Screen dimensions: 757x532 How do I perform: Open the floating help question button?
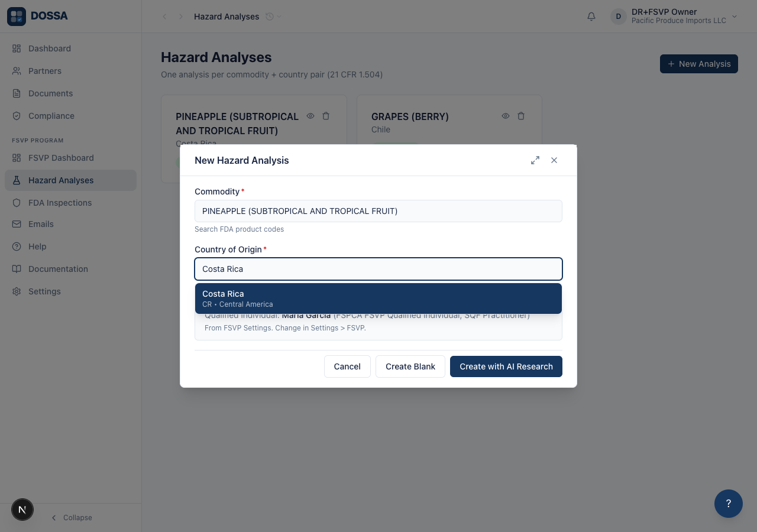coord(729,504)
